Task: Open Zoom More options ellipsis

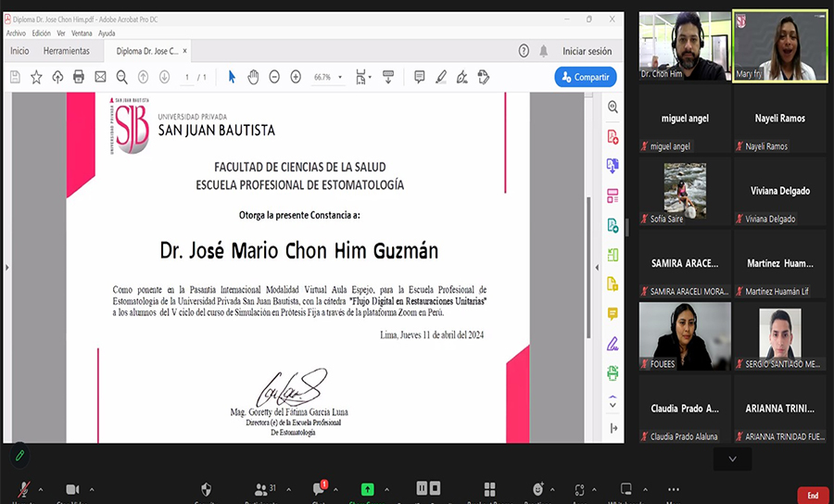Action: tap(674, 490)
